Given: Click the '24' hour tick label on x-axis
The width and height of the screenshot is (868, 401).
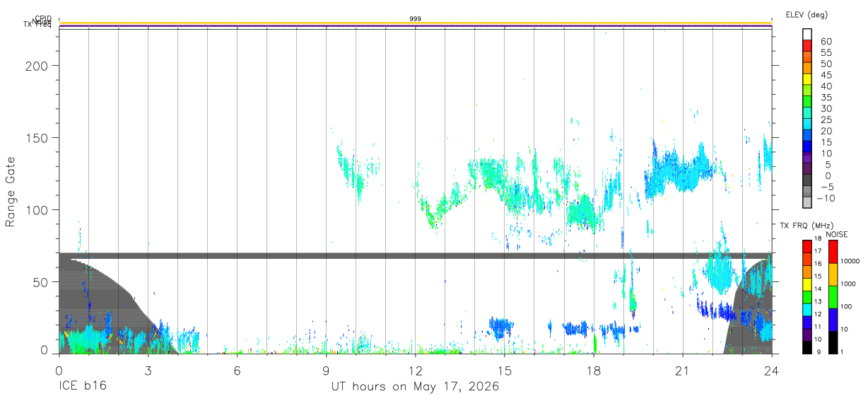Looking at the screenshot, I should 771,370.
